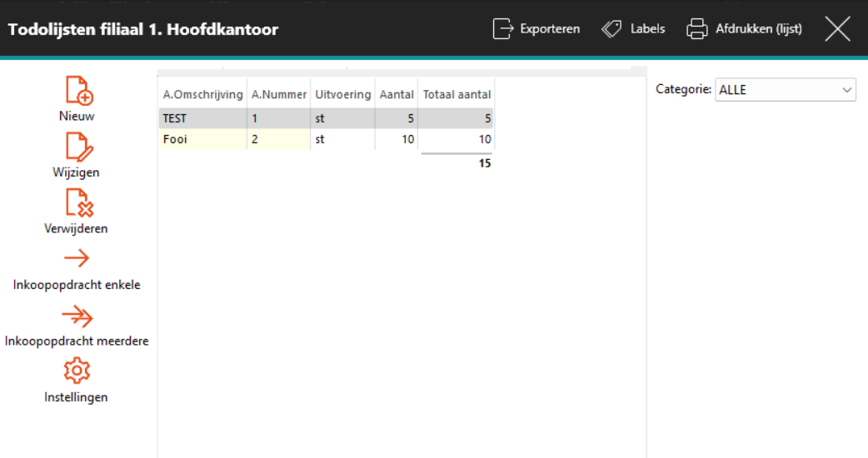Click the Inkoopopdracht meerdere double-arrow icon
This screenshot has width=868, height=458.
pos(77,316)
